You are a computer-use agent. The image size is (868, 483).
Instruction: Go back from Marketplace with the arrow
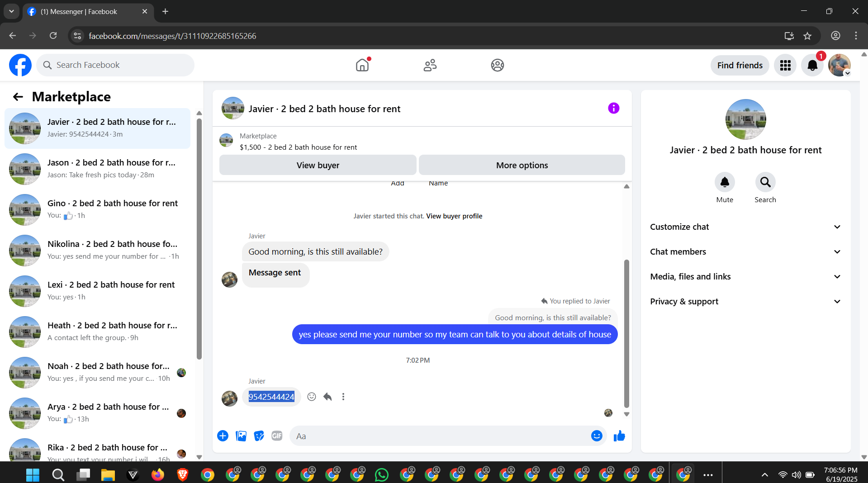(18, 97)
